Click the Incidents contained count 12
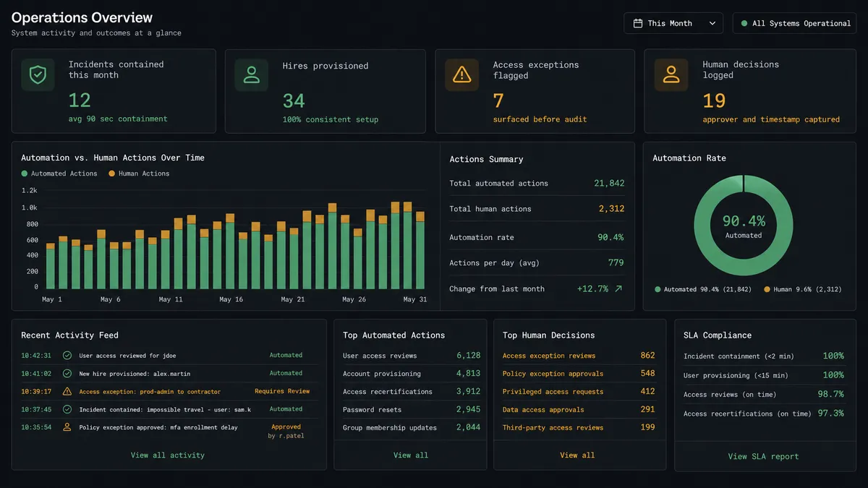The image size is (868, 488). point(80,100)
